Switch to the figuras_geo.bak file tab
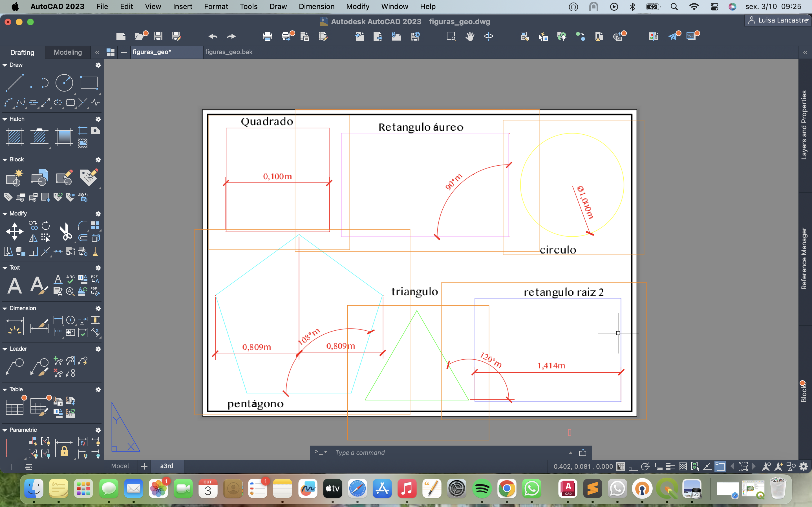This screenshot has height=507, width=812. [x=229, y=52]
